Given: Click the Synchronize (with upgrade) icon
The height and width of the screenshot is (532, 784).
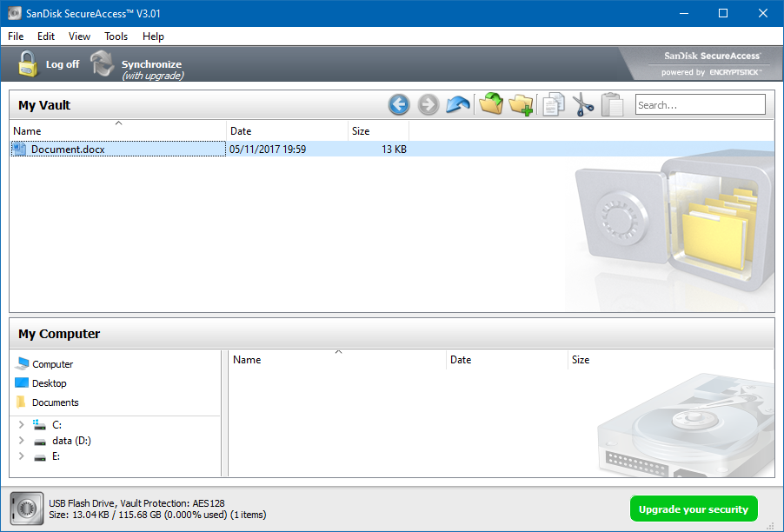Looking at the screenshot, I should (103, 64).
